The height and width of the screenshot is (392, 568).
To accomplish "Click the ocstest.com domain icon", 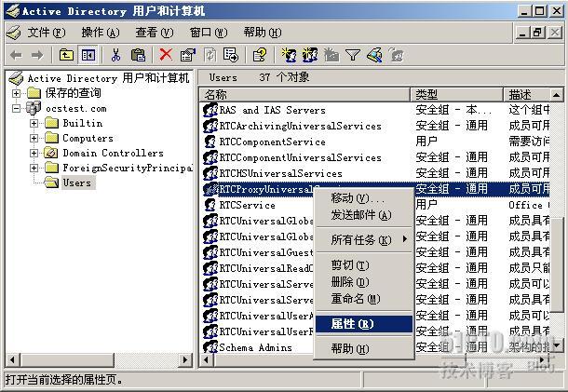I will (x=34, y=108).
